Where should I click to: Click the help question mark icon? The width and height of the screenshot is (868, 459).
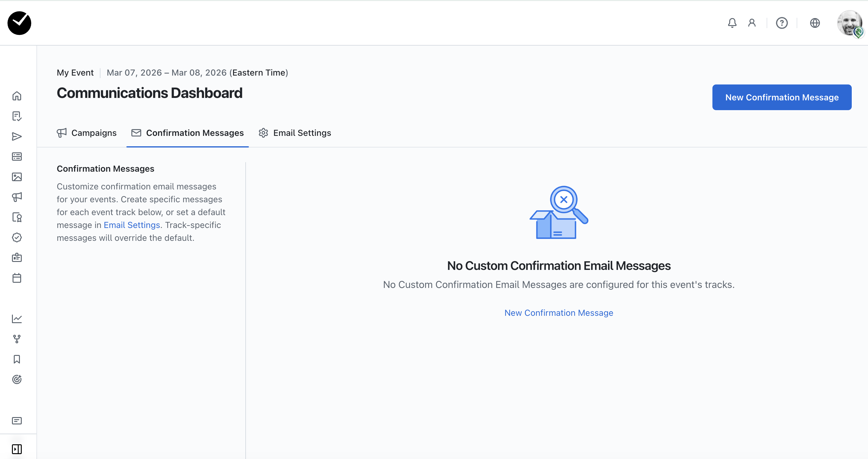(782, 23)
